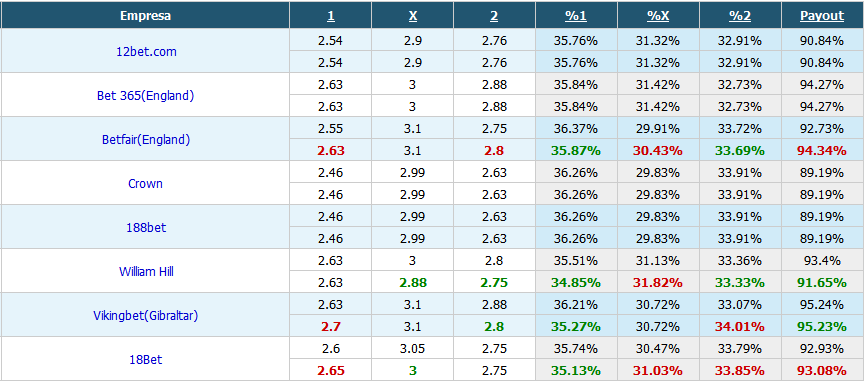The image size is (866, 381).
Task: Sort by the %2 column header
Action: pyautogui.click(x=740, y=15)
